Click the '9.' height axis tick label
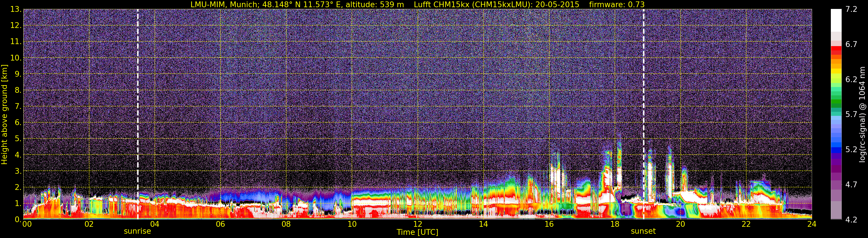 (18, 74)
